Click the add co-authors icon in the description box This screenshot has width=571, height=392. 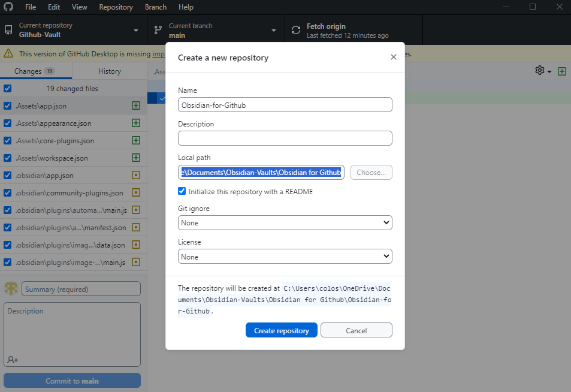pos(13,358)
